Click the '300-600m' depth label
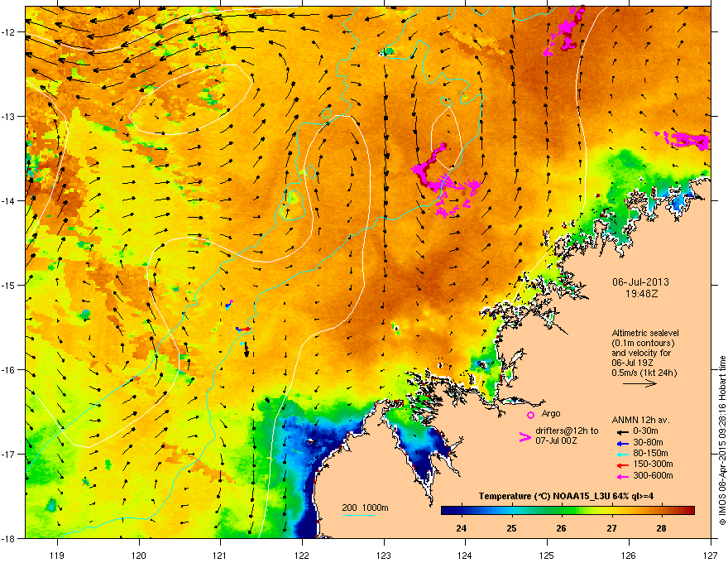Image resolution: width=728 pixels, height=563 pixels. (x=653, y=475)
